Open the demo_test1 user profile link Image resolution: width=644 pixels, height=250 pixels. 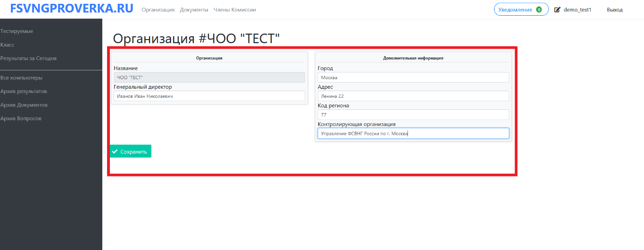pos(577,10)
